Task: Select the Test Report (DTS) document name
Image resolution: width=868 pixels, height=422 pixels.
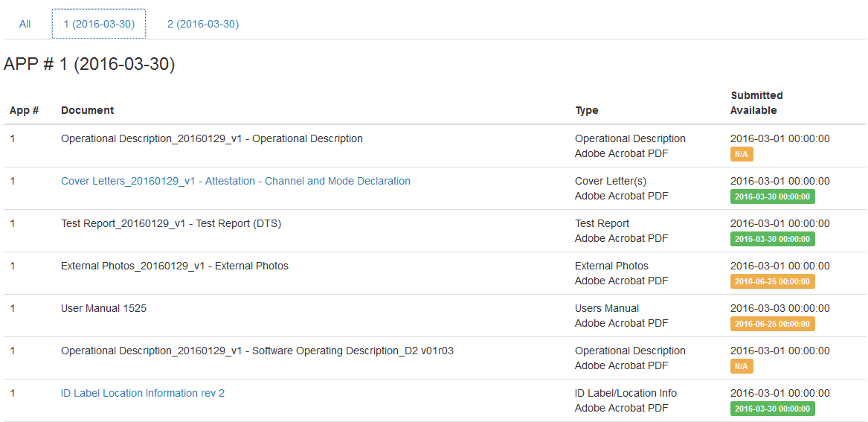Action: pos(170,223)
